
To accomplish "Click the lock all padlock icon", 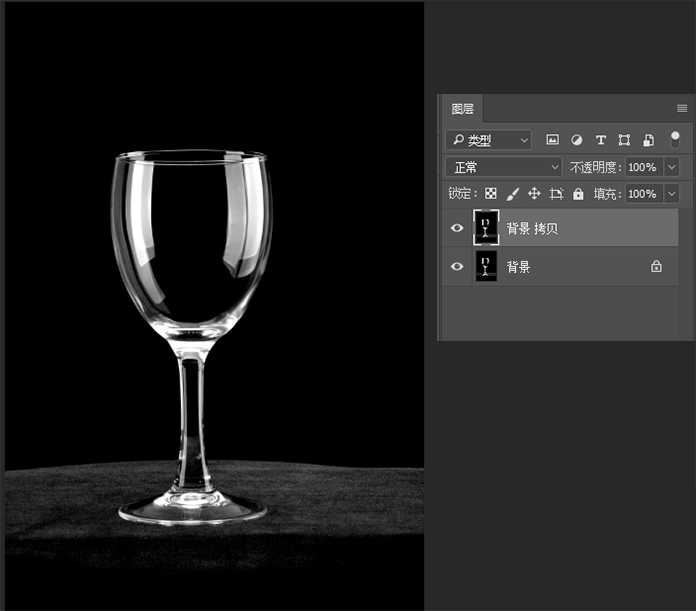I will (x=578, y=194).
